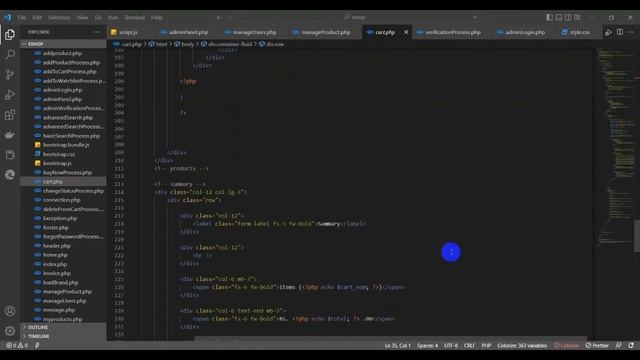
Task: Open the Explorer Views and More Actions ellipsis
Action: (96, 32)
